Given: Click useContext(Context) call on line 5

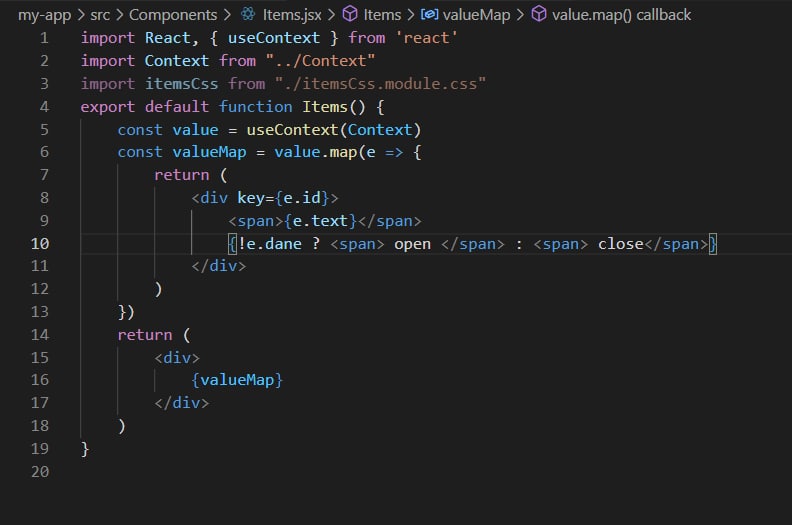Looking at the screenshot, I should 333,130.
